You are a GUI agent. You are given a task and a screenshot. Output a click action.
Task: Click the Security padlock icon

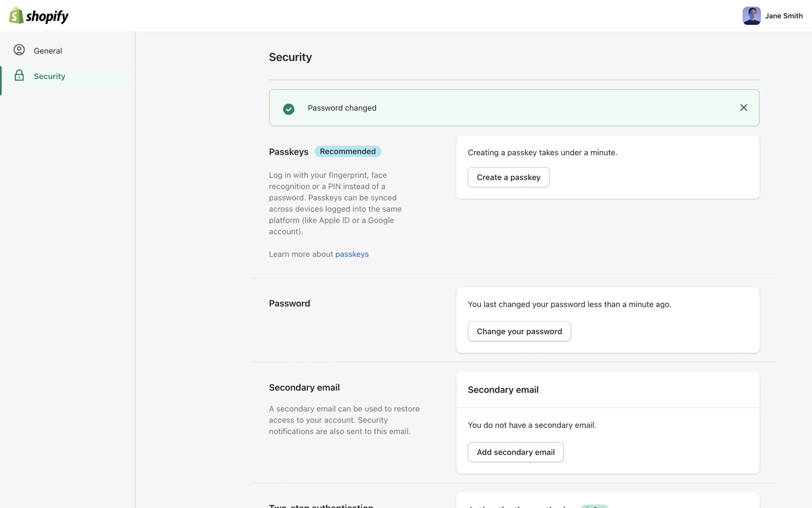click(x=19, y=76)
